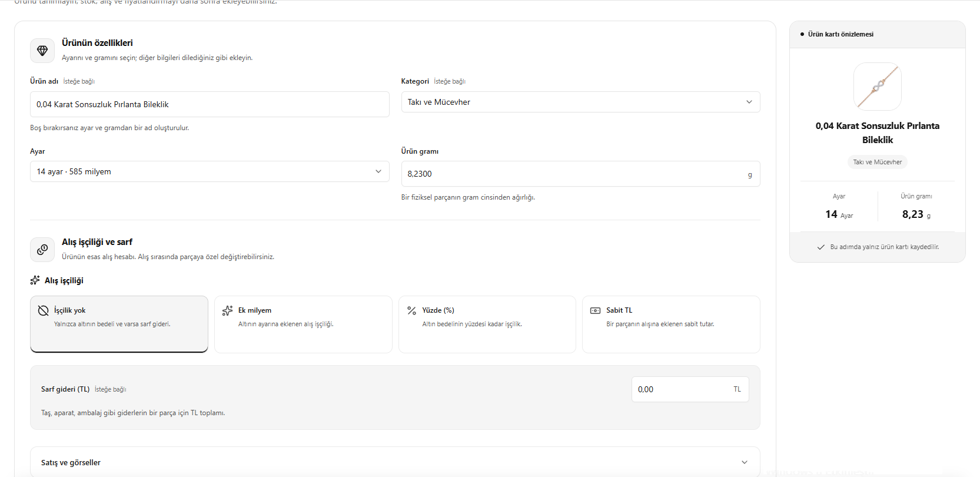Click the Ürün gramı input field
Viewport: 980px width, 477px height.
580,174
